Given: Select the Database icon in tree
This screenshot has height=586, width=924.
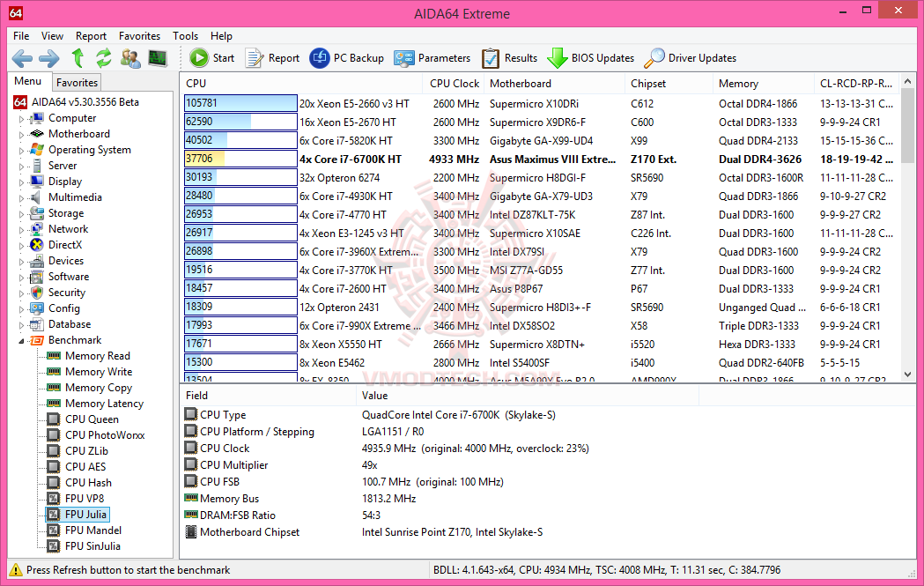Looking at the screenshot, I should click(x=36, y=324).
